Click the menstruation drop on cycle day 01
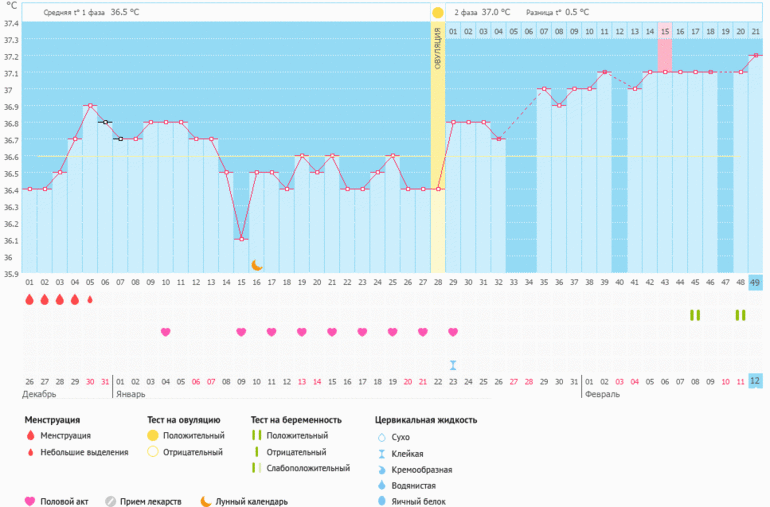 [29, 299]
